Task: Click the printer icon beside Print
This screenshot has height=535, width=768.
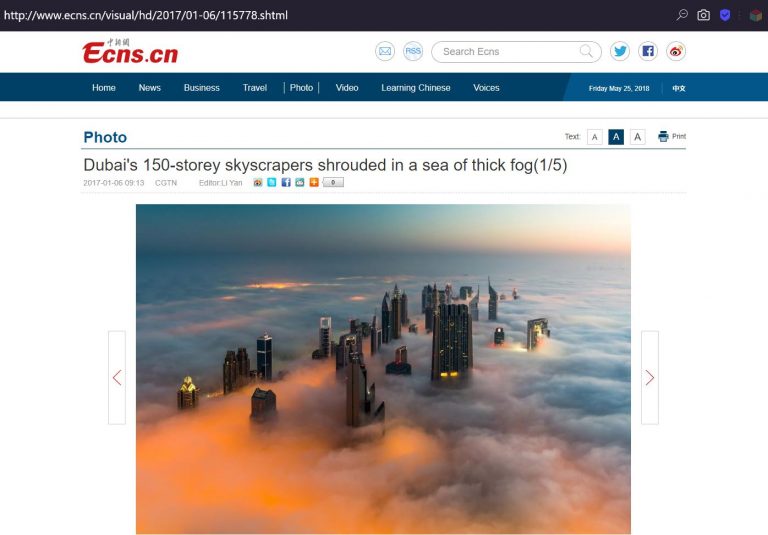Action: (663, 136)
